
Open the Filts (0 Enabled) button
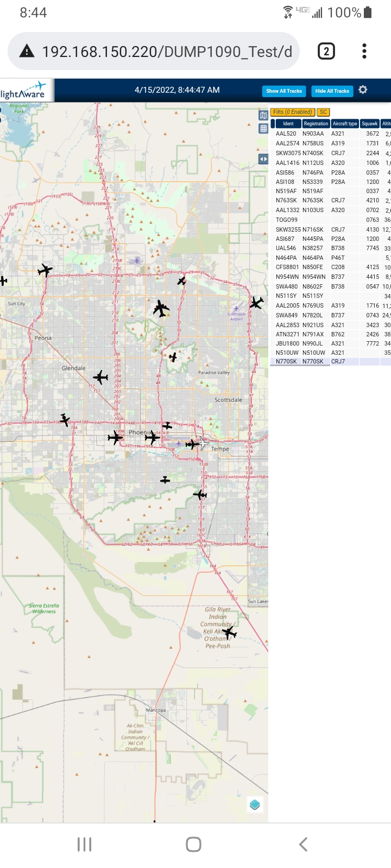click(293, 112)
